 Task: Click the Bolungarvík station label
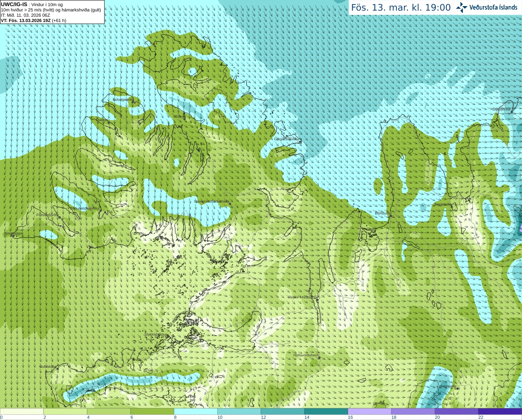122,99
